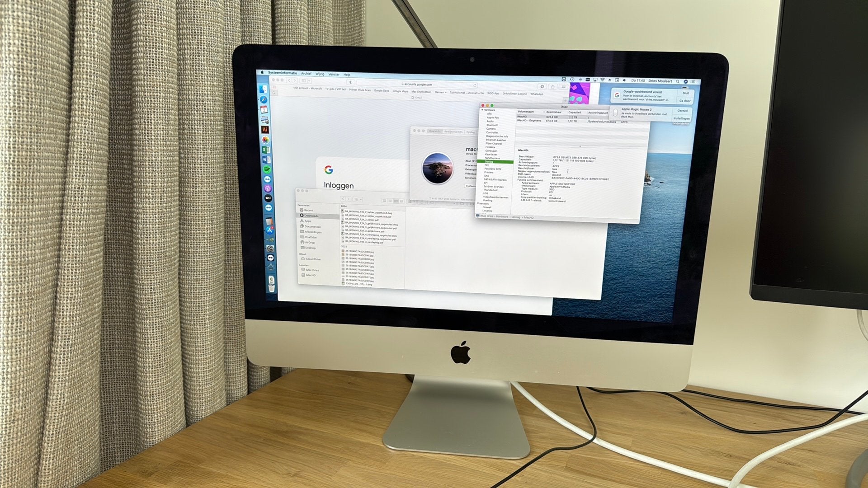Open System Preferences from the Dock
The width and height of the screenshot is (868, 488).
click(x=270, y=249)
